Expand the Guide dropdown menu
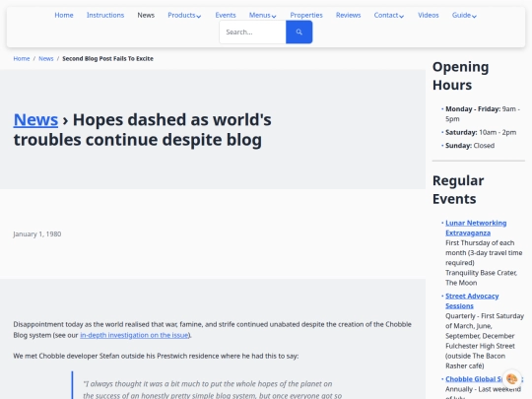This screenshot has width=532, height=399. coord(464,15)
